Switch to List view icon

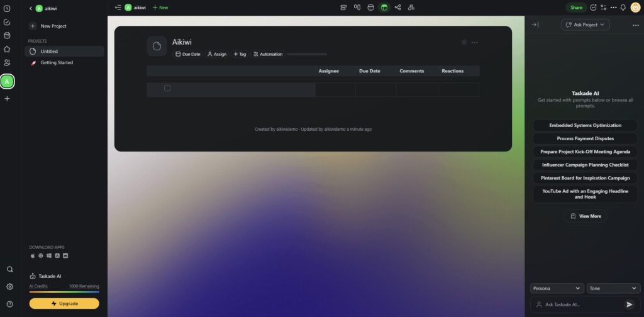pyautogui.click(x=344, y=8)
